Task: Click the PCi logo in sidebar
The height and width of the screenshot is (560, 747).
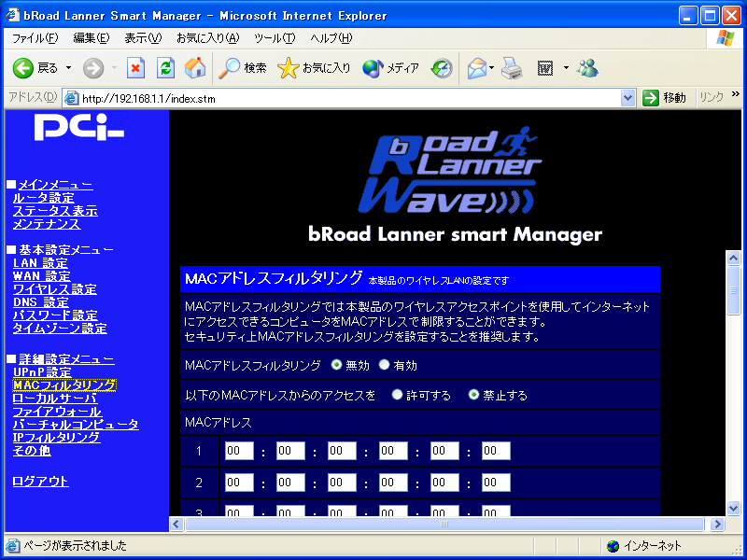Action: click(x=78, y=128)
